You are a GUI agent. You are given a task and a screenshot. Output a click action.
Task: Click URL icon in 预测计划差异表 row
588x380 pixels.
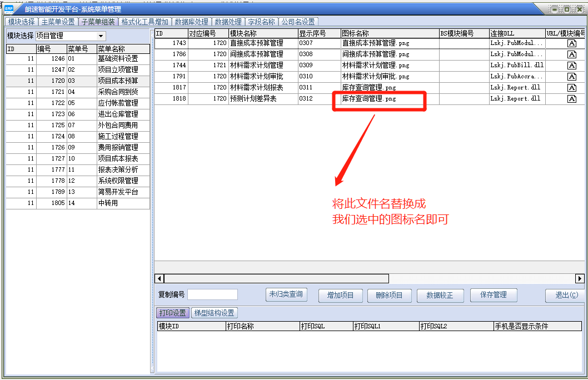(x=571, y=99)
